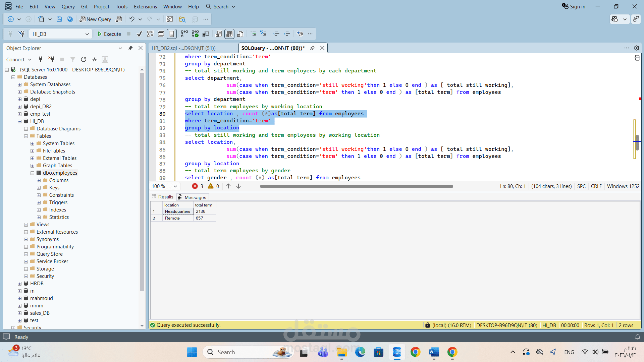Click the Parse query checkmark icon

tap(140, 34)
